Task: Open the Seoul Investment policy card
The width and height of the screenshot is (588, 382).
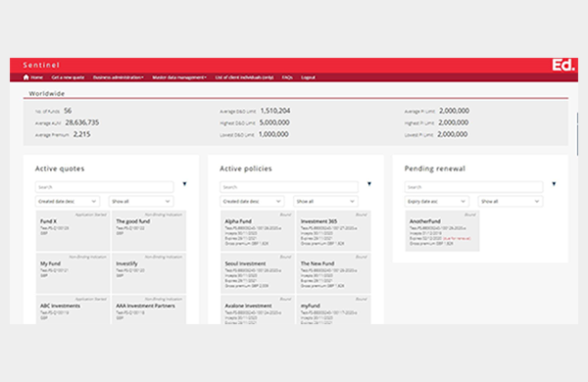Action: coord(257,273)
